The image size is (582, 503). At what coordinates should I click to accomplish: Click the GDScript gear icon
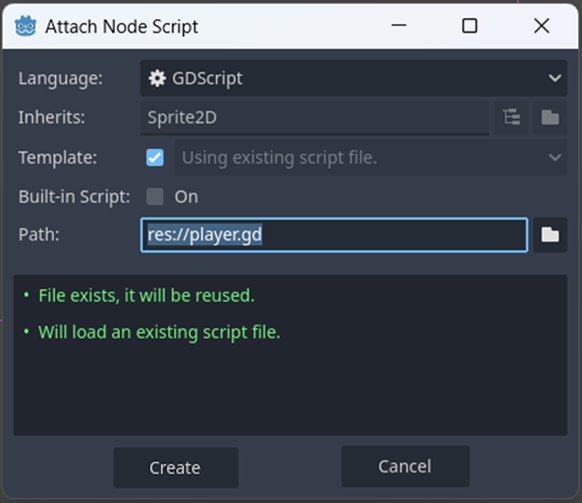pos(157,78)
